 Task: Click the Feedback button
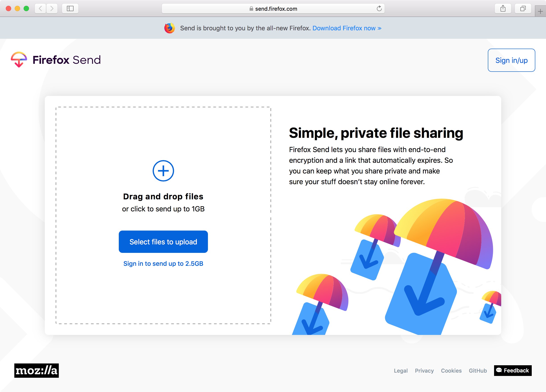(513, 371)
